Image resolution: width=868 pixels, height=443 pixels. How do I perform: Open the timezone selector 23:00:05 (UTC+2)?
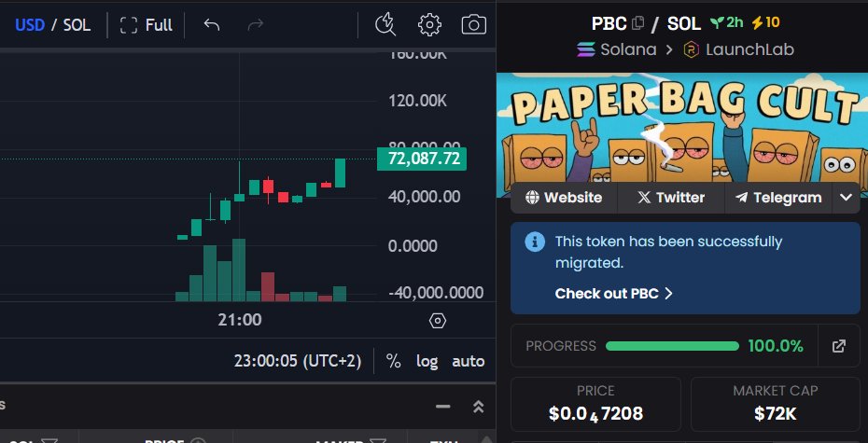298,361
